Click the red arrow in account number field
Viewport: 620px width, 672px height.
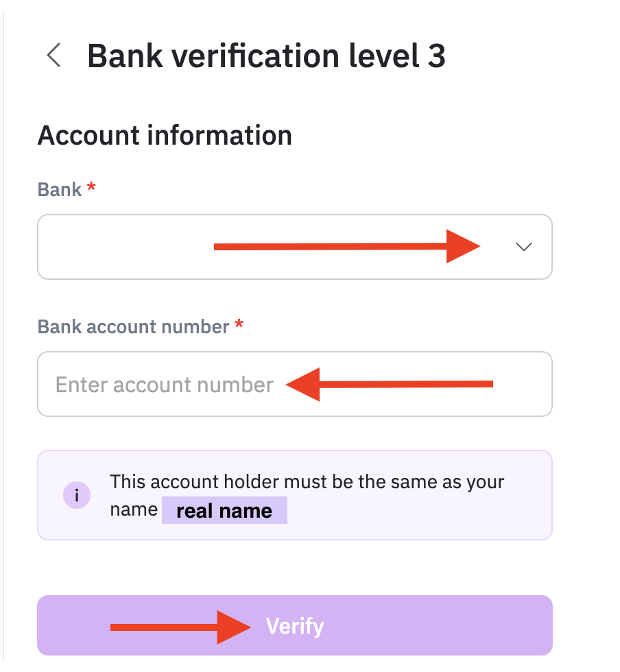pos(390,385)
